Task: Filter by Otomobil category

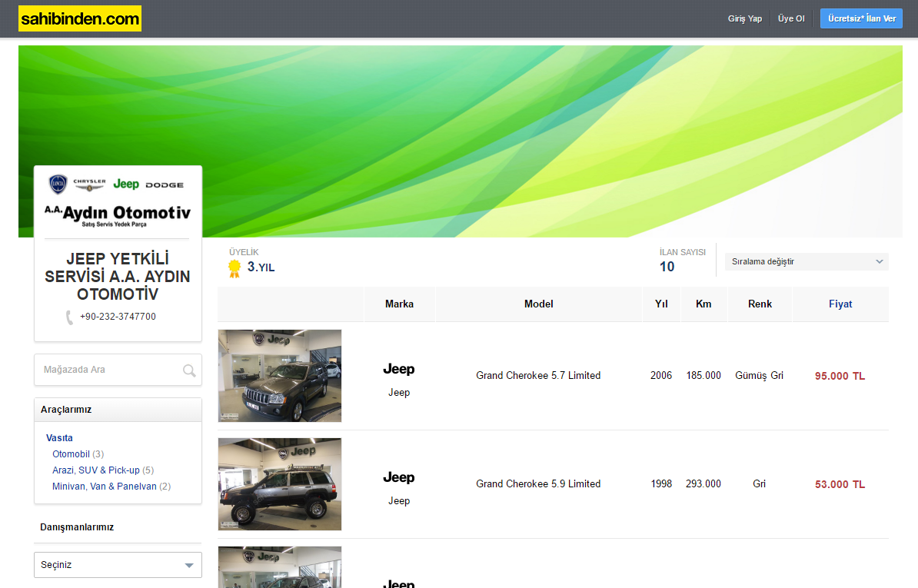Action: [71, 454]
